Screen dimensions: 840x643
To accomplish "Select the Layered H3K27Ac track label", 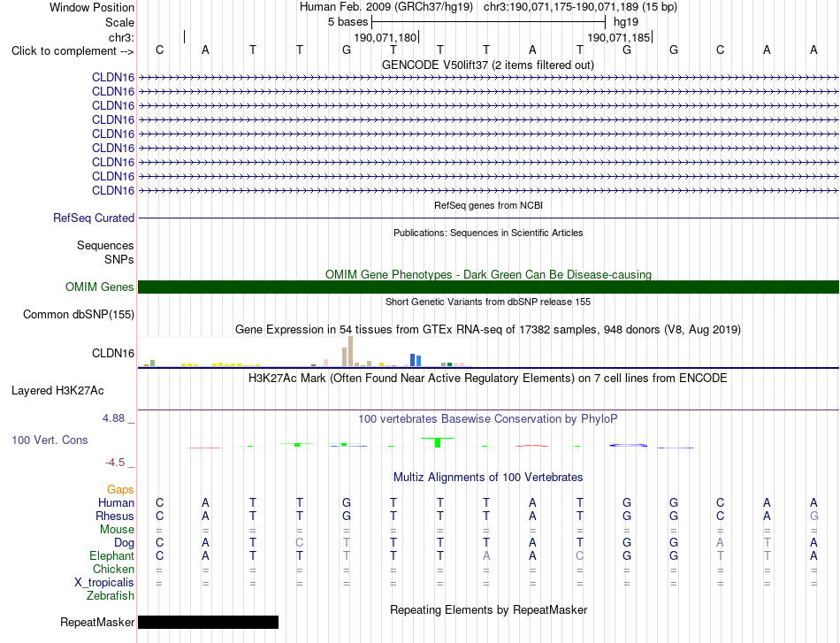I will tap(57, 391).
